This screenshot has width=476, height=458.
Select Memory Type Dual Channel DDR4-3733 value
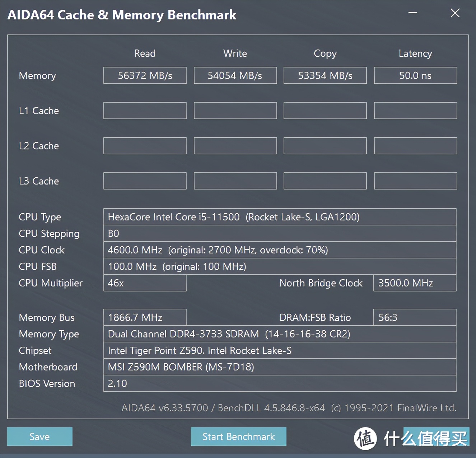(280, 334)
